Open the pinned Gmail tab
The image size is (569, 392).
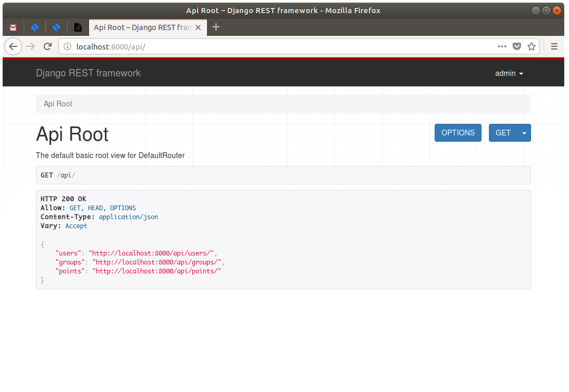coord(13,27)
